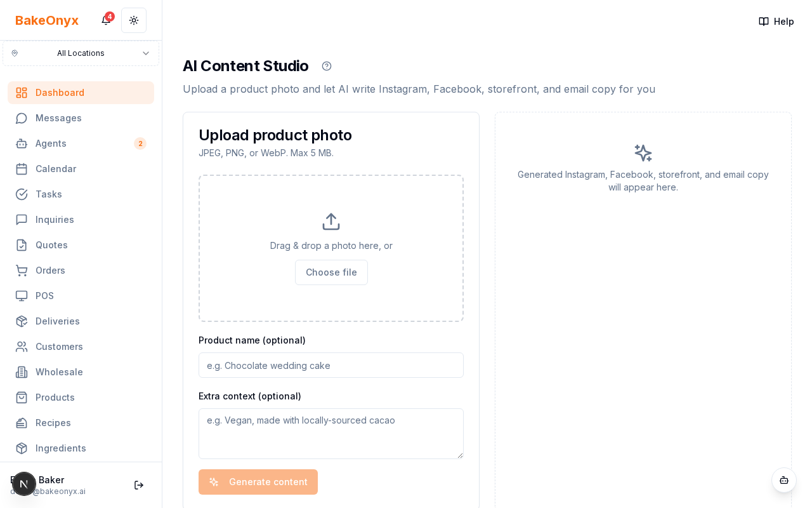
Task: Click the Orders shopping cart icon
Action: [x=22, y=271]
